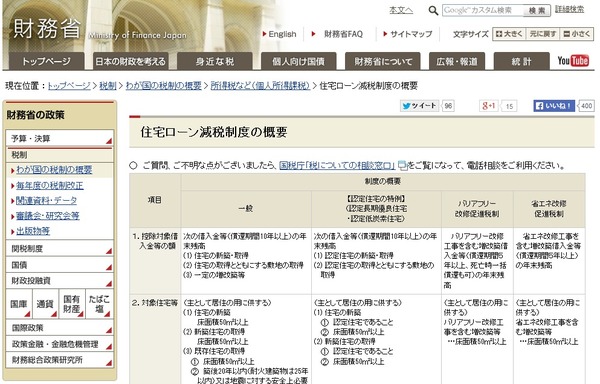Click the Facebook いいね！ button
The image size is (600, 384).
tap(554, 106)
